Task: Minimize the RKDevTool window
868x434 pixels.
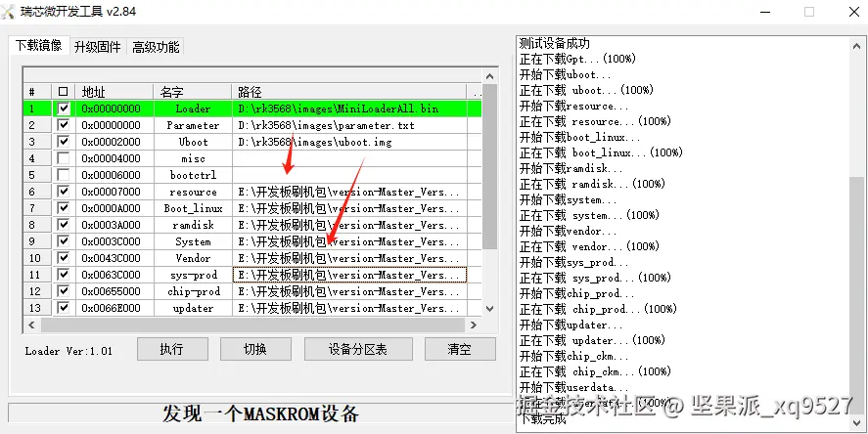Action: [765, 12]
